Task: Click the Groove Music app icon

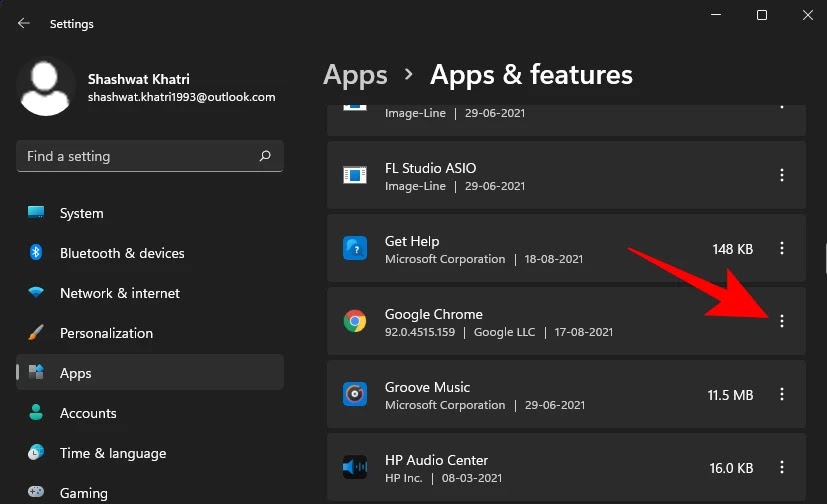Action: [x=355, y=394]
